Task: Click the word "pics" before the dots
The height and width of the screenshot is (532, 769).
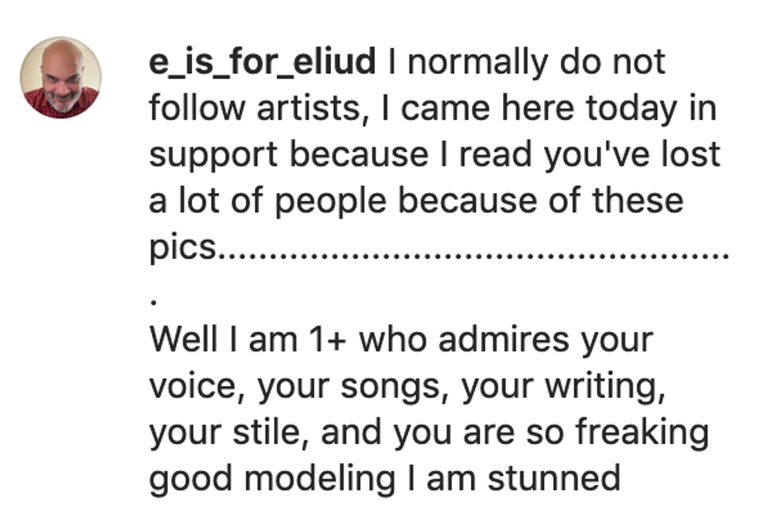Action: tap(181, 248)
